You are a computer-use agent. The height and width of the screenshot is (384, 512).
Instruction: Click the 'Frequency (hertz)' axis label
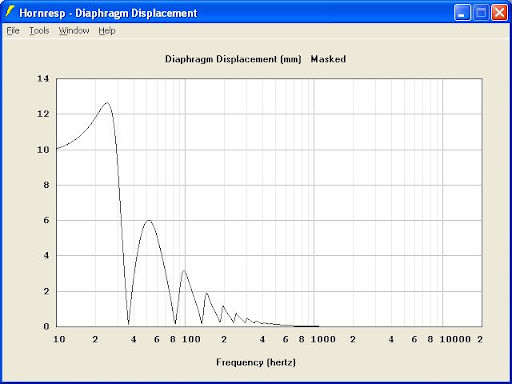click(256, 362)
